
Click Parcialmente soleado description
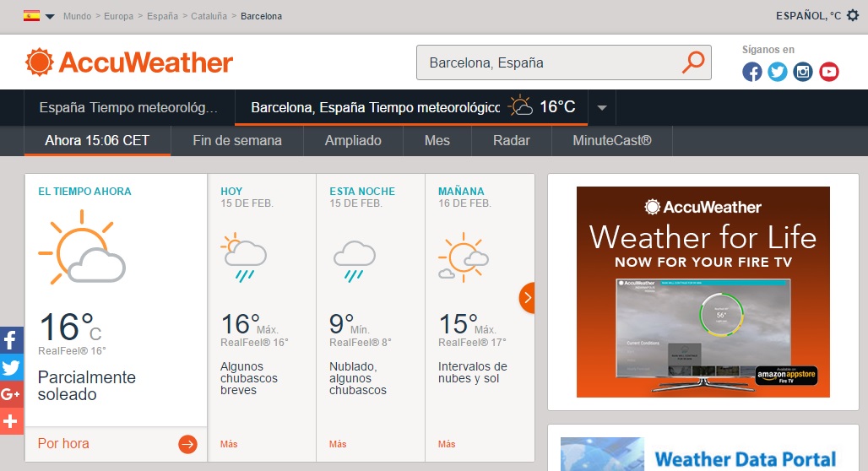(87, 386)
